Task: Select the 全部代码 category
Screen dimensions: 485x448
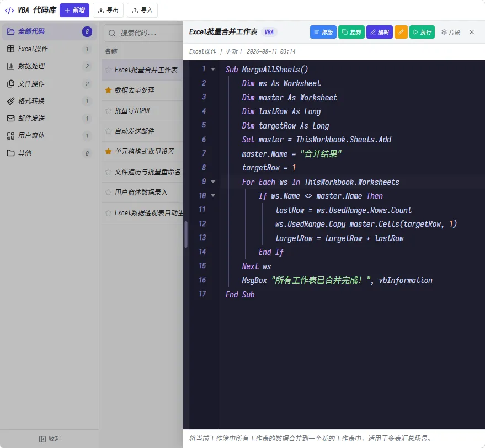Action: pos(50,31)
